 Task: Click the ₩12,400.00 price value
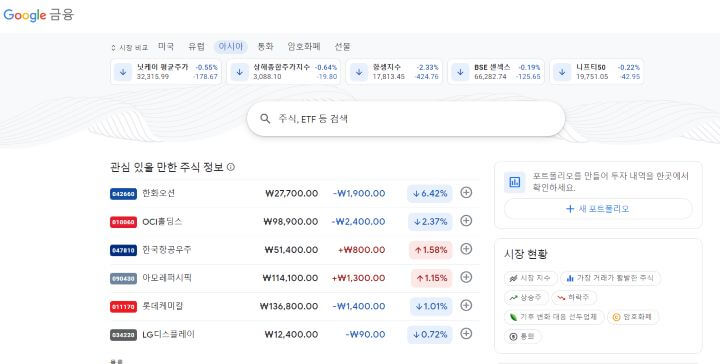(291, 335)
